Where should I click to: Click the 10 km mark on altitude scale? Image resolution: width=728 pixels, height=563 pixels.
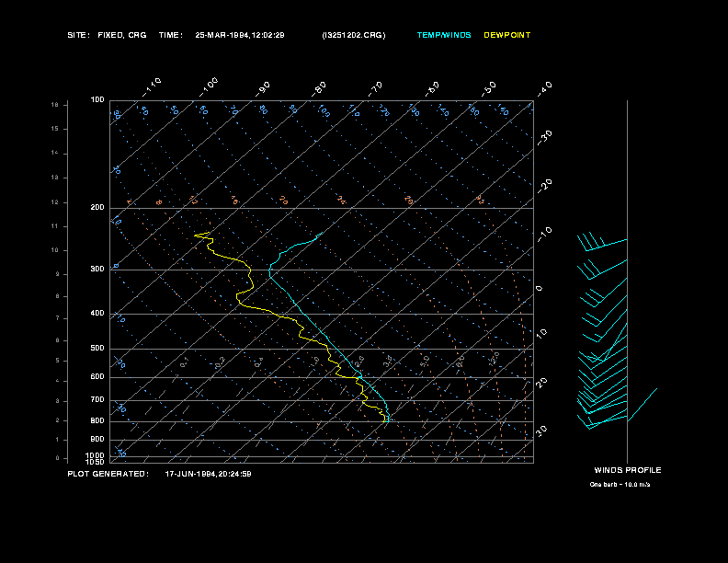55,250
